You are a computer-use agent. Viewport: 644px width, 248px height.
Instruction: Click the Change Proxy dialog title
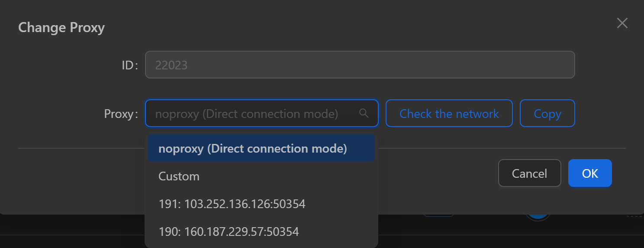(x=61, y=28)
